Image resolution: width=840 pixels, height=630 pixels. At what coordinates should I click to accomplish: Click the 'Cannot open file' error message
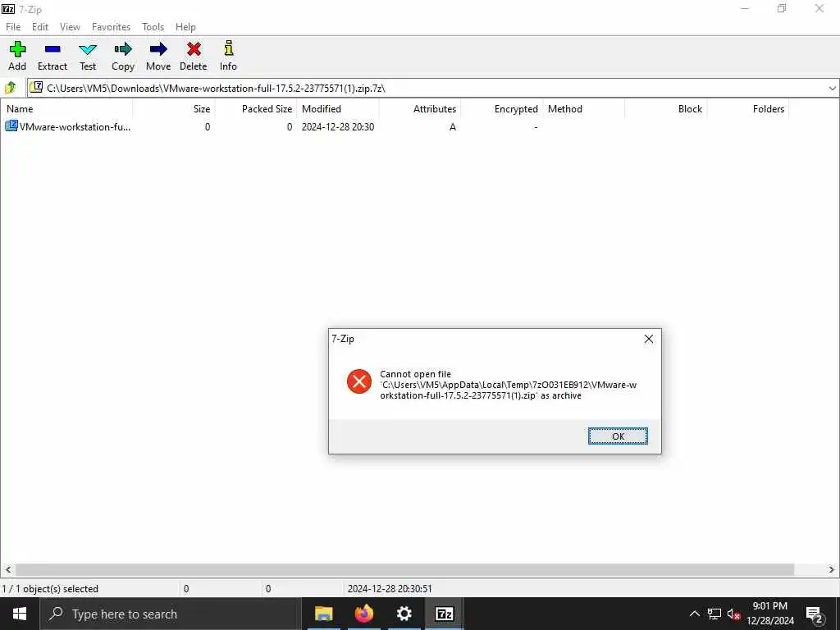click(508, 385)
